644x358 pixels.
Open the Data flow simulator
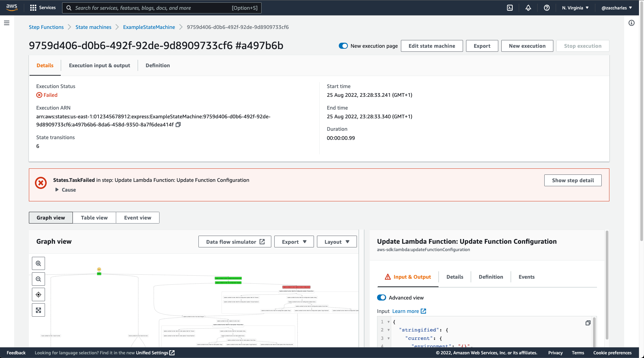click(x=235, y=242)
